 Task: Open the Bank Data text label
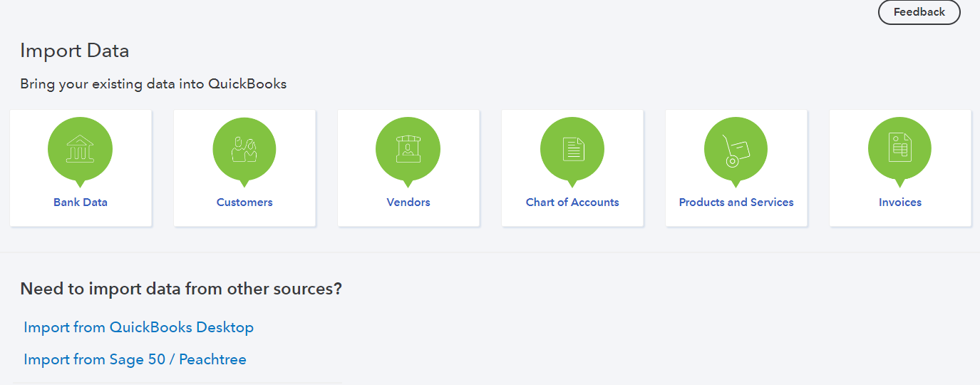81,202
